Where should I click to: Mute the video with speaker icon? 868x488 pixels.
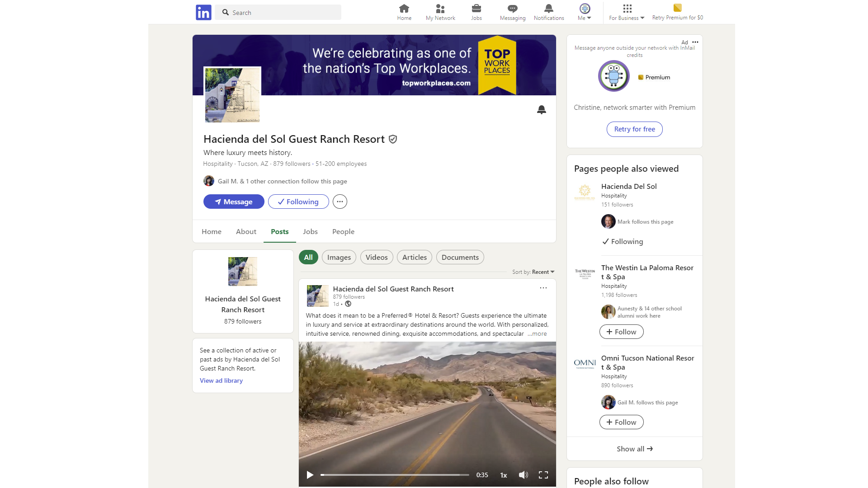coord(523,475)
